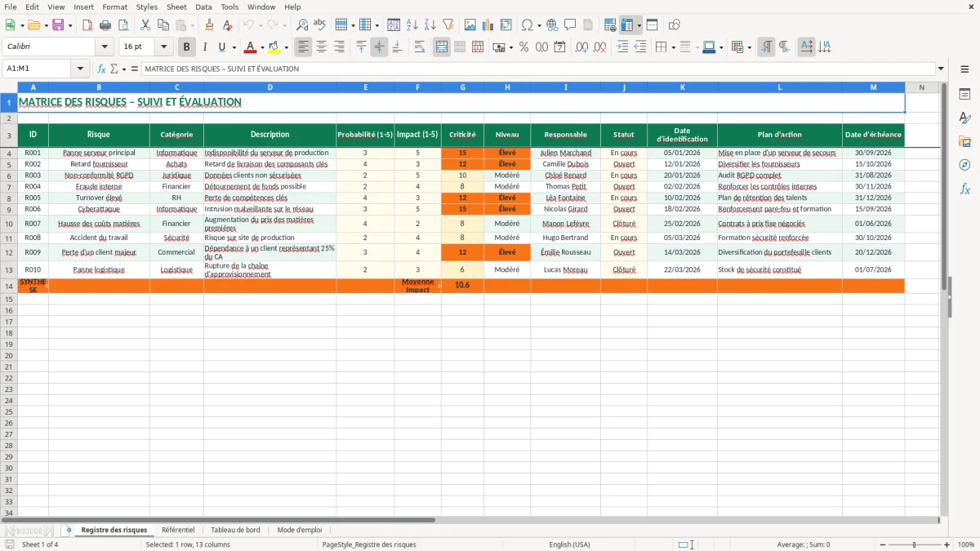Open Sidebar Gallery deck
The image size is (980, 551).
964,141
